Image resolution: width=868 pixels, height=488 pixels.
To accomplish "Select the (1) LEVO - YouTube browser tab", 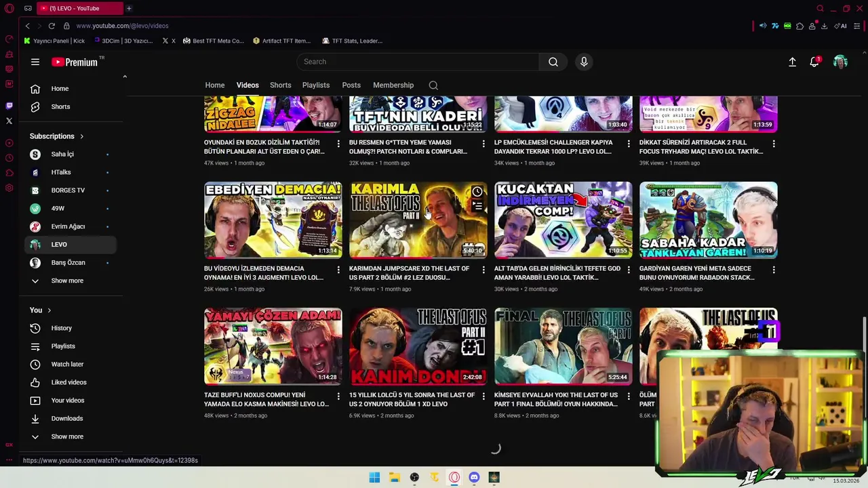I will tap(80, 8).
